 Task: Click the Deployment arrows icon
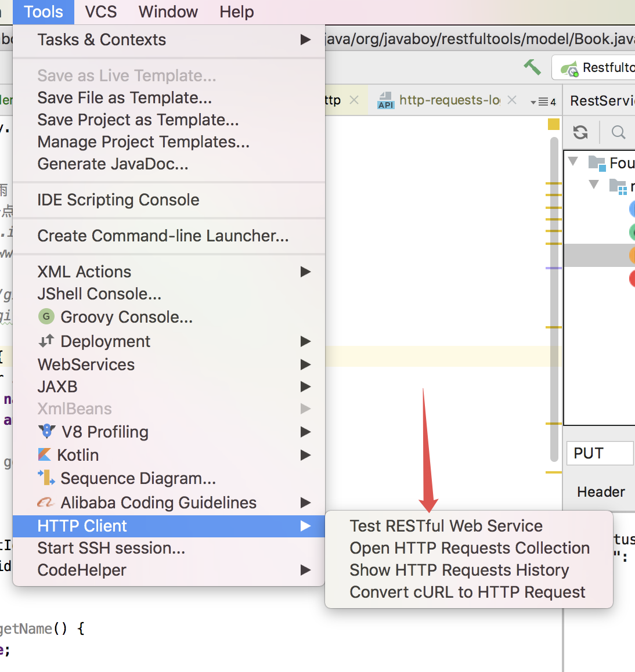(x=46, y=341)
